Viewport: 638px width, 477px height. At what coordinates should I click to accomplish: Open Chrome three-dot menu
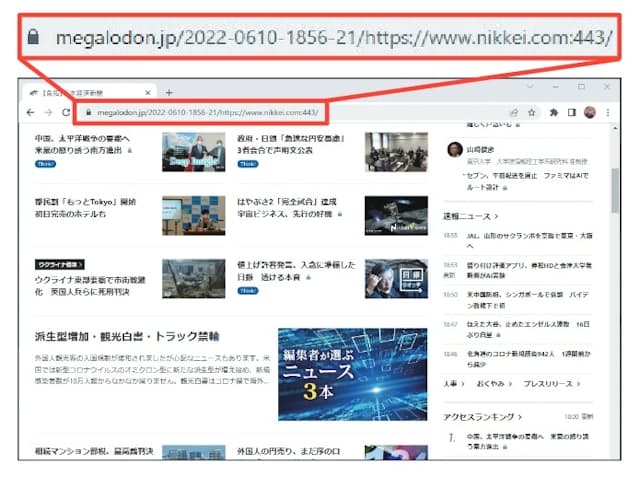[608, 113]
